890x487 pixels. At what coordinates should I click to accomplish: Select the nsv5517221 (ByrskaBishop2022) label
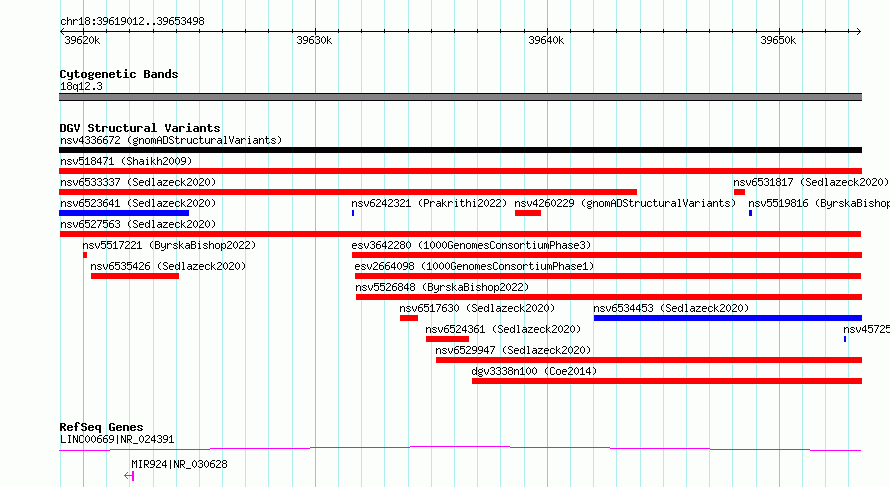[x=169, y=245]
